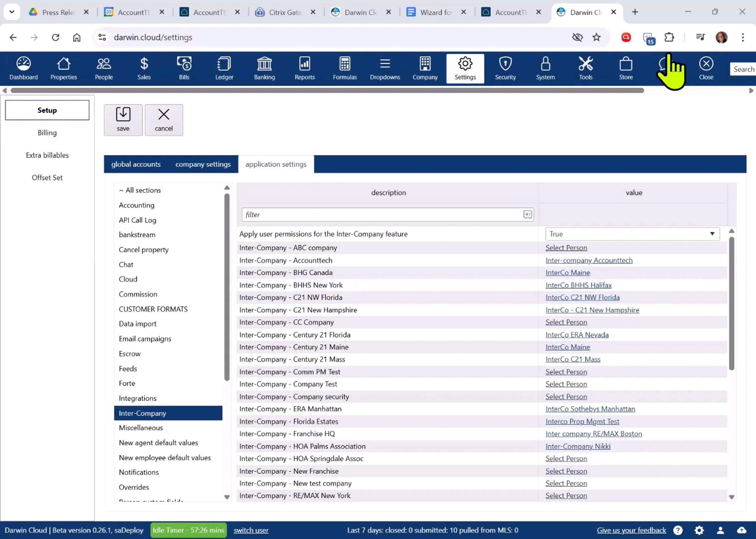Switch to the Wizard browser tab
The width and height of the screenshot is (756, 539).
click(x=436, y=12)
